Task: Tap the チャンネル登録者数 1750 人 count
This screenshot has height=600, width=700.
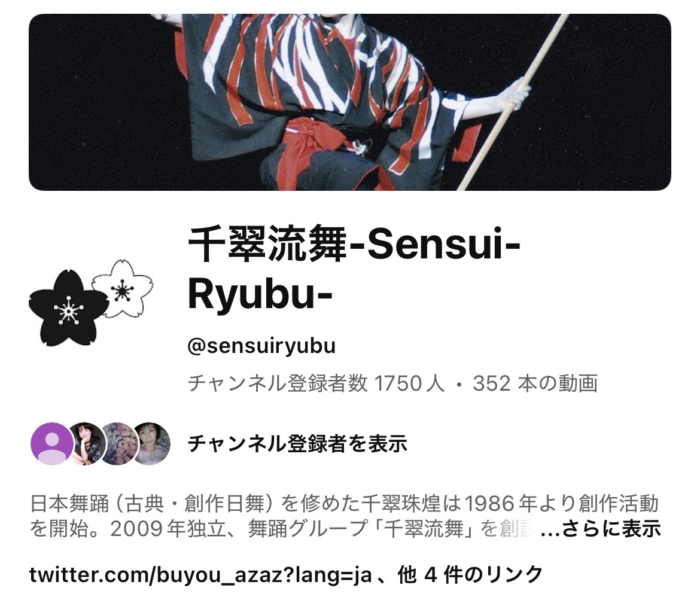Action: [x=316, y=383]
